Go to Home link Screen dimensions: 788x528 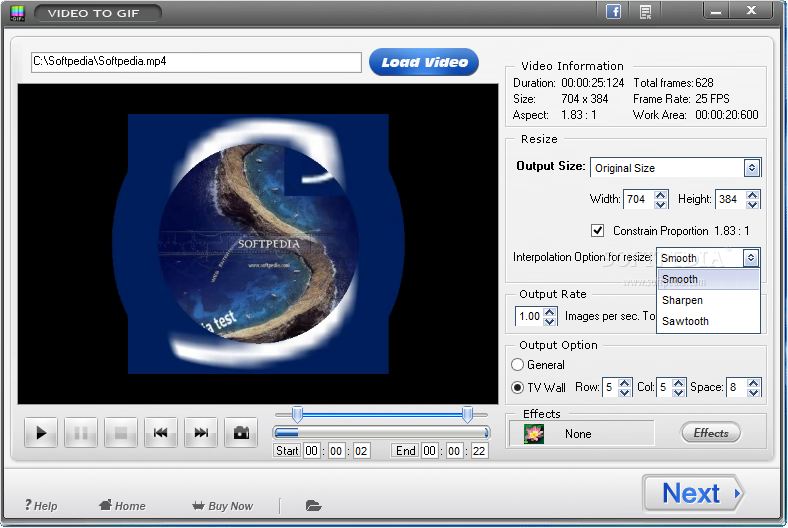coord(122,505)
